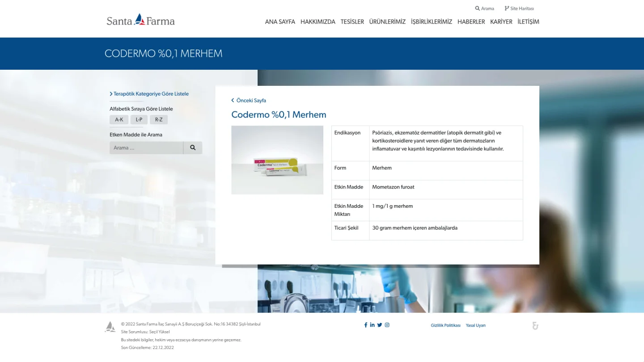Click the Etken Madde search input field
This screenshot has width=644, height=362.
tap(146, 148)
